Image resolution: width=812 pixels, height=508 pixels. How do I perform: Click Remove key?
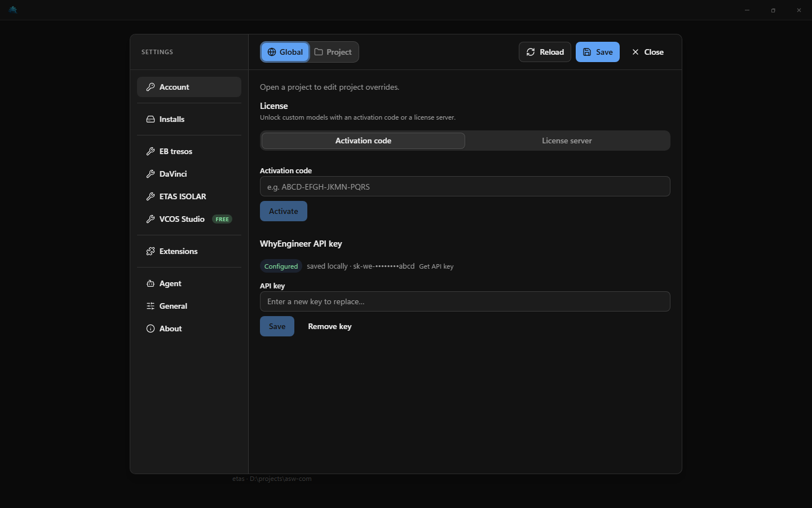click(x=330, y=326)
